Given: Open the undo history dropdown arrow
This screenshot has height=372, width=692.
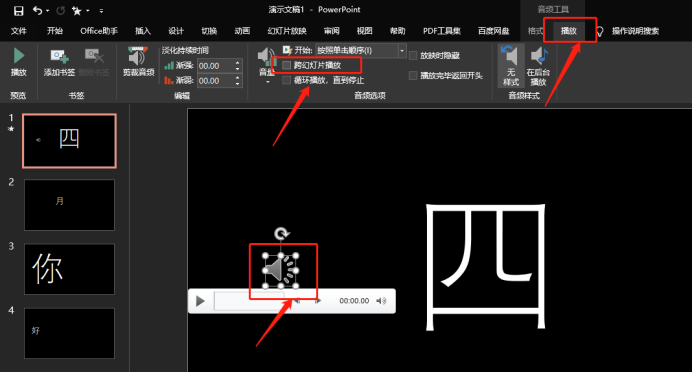Looking at the screenshot, I should pyautogui.click(x=48, y=11).
